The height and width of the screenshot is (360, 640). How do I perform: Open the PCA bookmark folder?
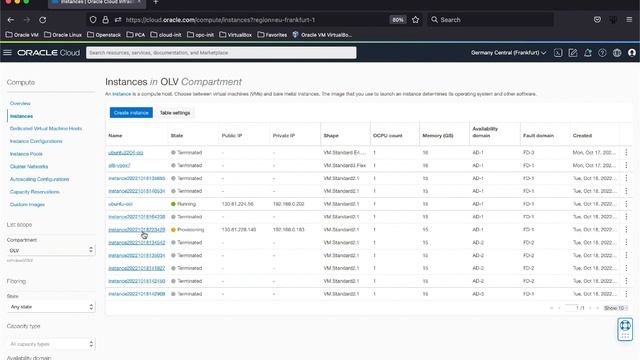(136, 35)
